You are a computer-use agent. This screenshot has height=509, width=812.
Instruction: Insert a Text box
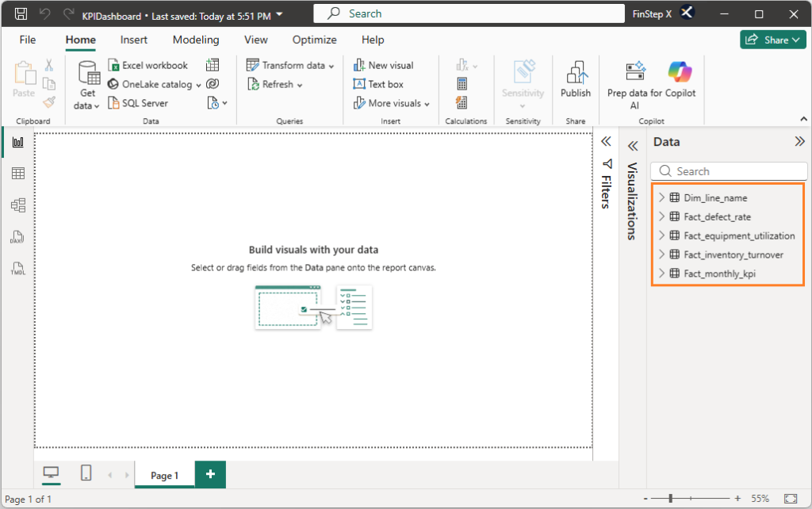(x=378, y=84)
